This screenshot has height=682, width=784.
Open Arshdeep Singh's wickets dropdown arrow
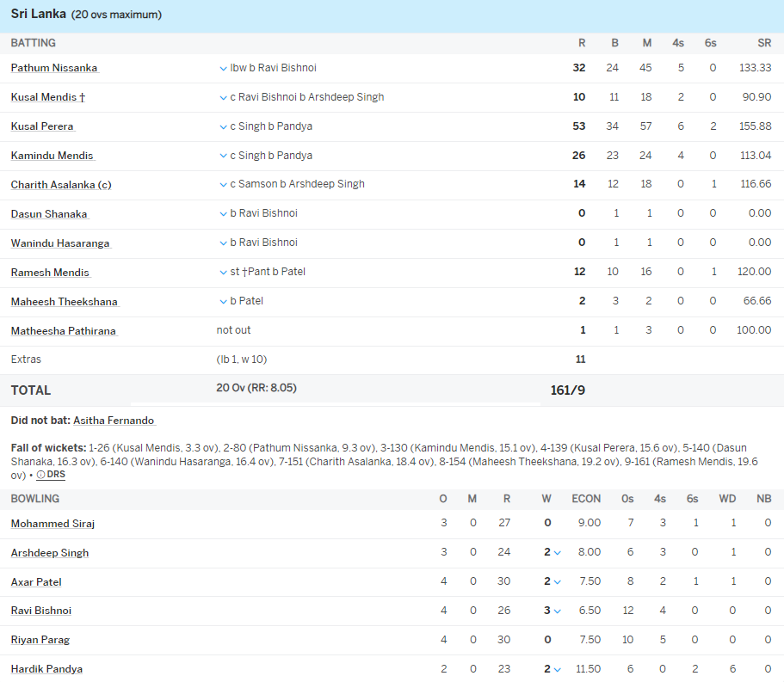point(558,553)
